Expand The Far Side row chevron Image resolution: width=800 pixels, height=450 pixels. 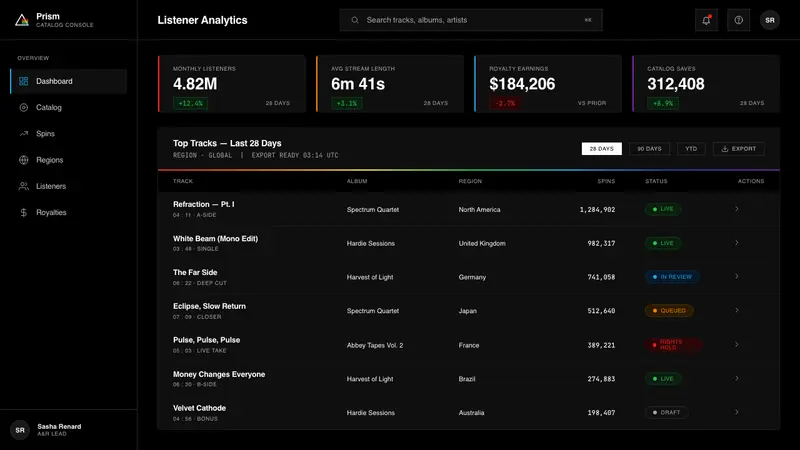(x=737, y=276)
